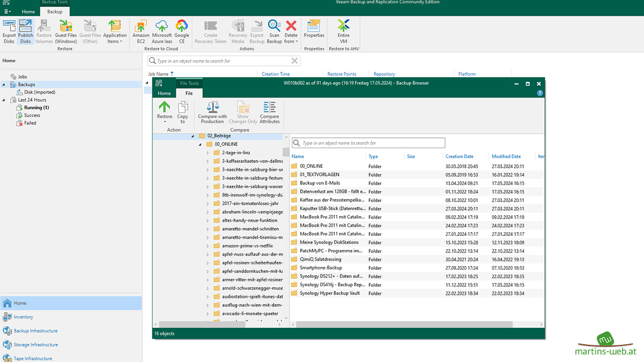Click Compare with Production icon

(x=213, y=113)
